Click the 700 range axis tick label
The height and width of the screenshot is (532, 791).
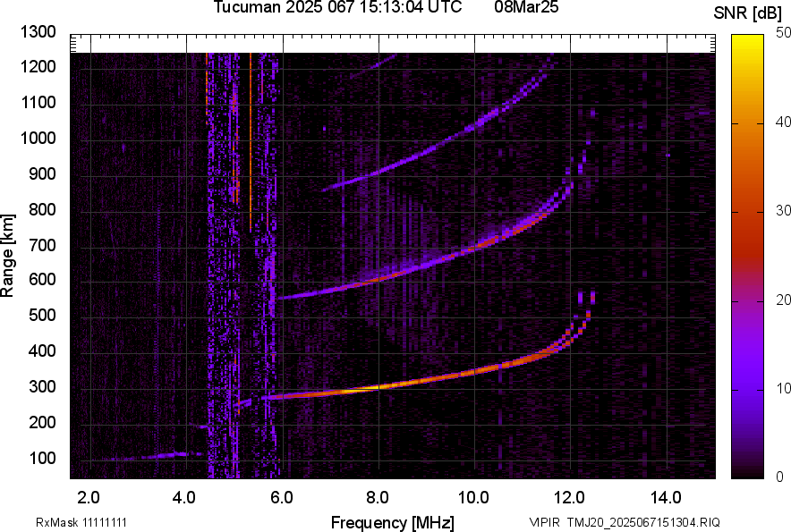pyautogui.click(x=42, y=245)
